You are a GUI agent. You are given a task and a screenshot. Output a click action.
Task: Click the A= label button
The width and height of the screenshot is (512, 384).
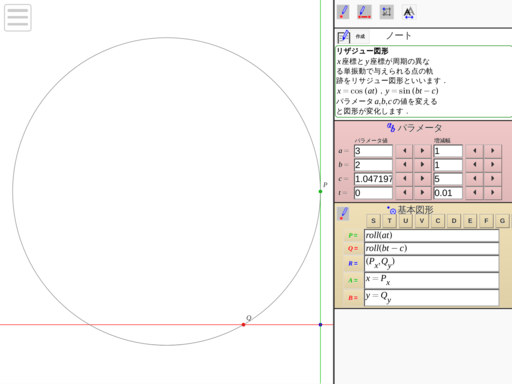tap(353, 280)
